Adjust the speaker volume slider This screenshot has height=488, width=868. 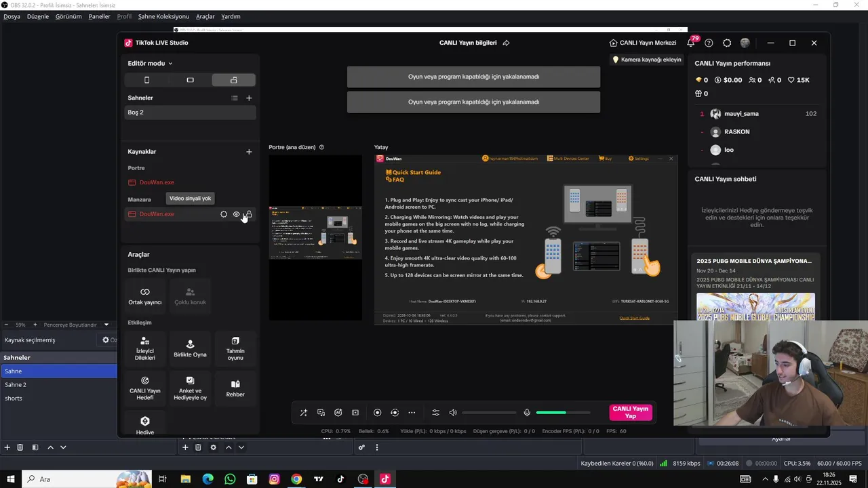(489, 413)
